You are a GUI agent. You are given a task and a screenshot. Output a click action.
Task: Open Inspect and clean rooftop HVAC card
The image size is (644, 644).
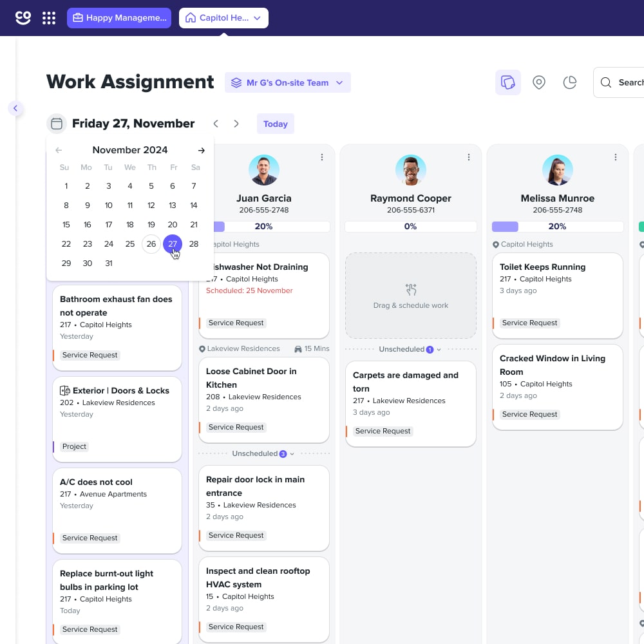pyautogui.click(x=264, y=600)
